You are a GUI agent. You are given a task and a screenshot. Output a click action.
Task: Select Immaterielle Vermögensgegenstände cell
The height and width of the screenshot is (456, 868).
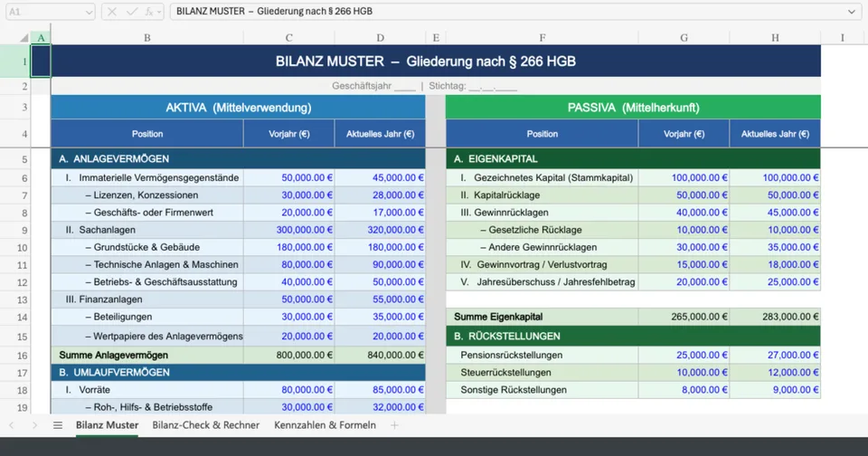point(147,178)
